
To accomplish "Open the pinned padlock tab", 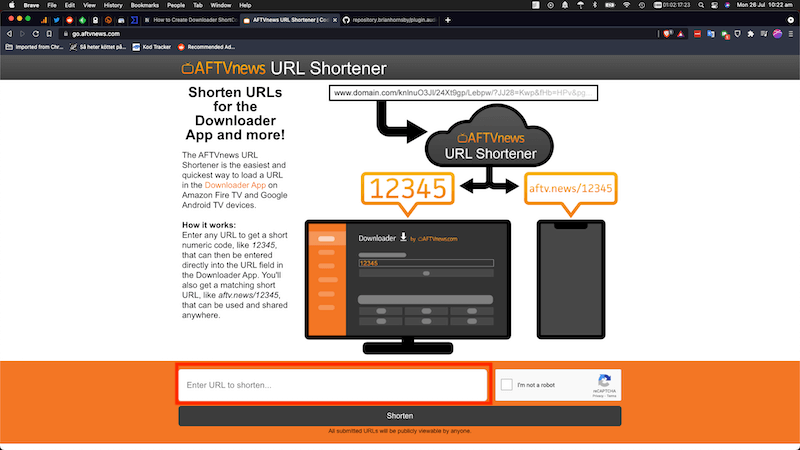I will pyautogui.click(x=95, y=20).
